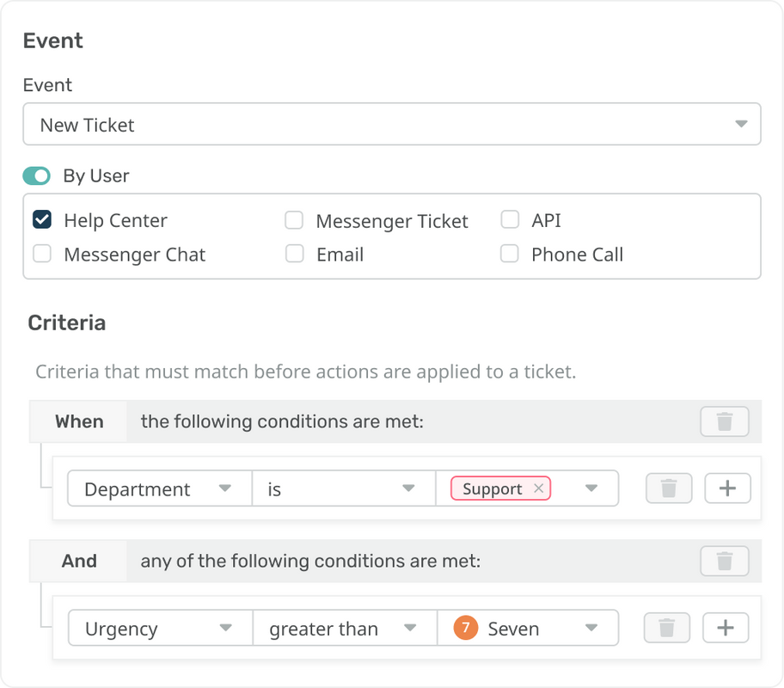Expand the "greater than" operator dropdown
Image resolution: width=784 pixels, height=688 pixels.
pos(410,628)
